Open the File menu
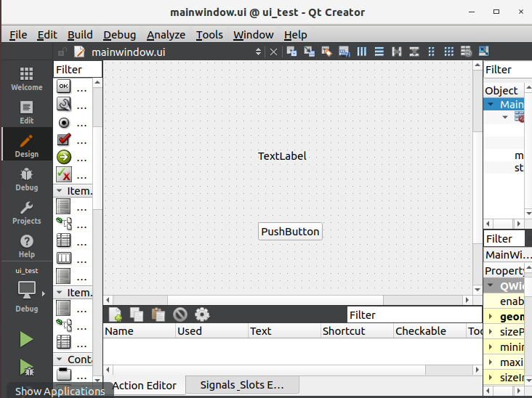 (18, 35)
